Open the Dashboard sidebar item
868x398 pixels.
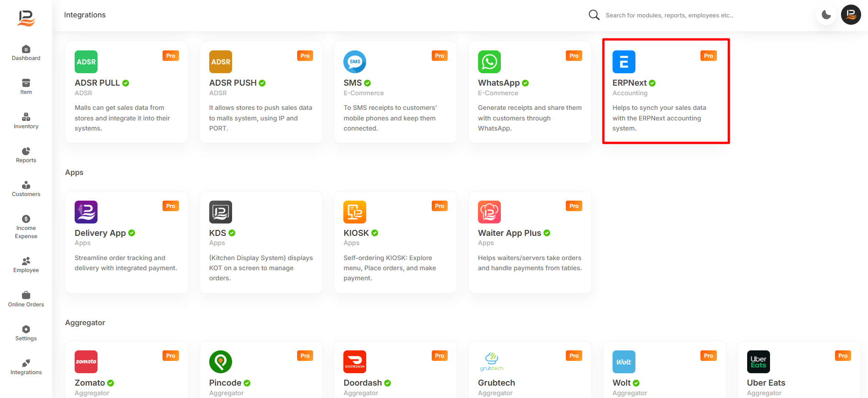pyautogui.click(x=26, y=53)
